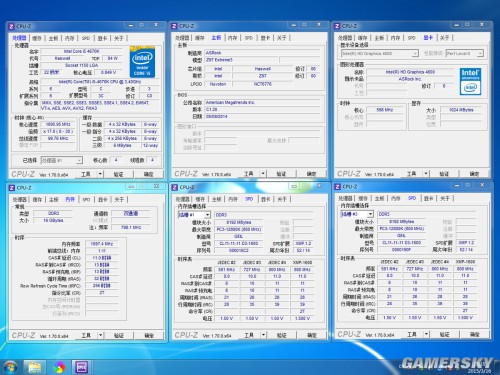The image size is (500, 375).
Task: Open the Intel HD Graphics 4600 device dropdown
Action: coord(380,53)
